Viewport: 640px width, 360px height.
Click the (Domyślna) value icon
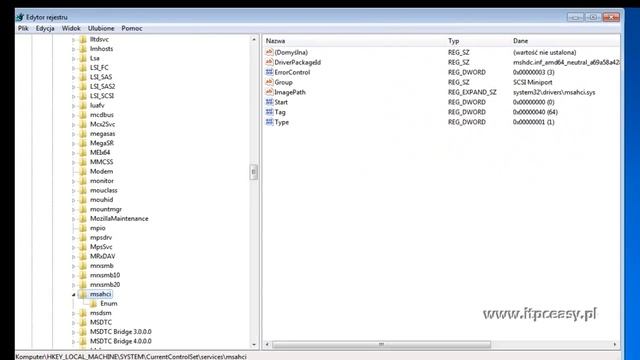click(269, 52)
